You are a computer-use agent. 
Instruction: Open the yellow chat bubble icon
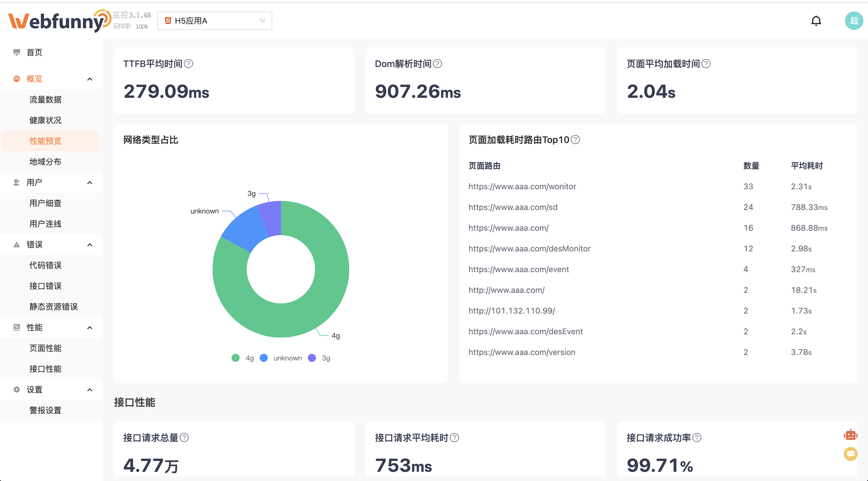850,454
